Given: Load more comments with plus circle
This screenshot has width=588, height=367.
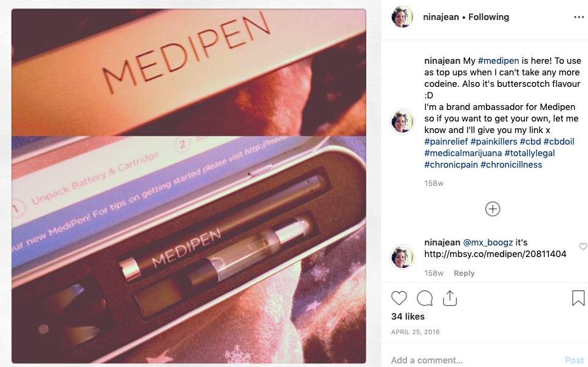Looking at the screenshot, I should pos(493,209).
